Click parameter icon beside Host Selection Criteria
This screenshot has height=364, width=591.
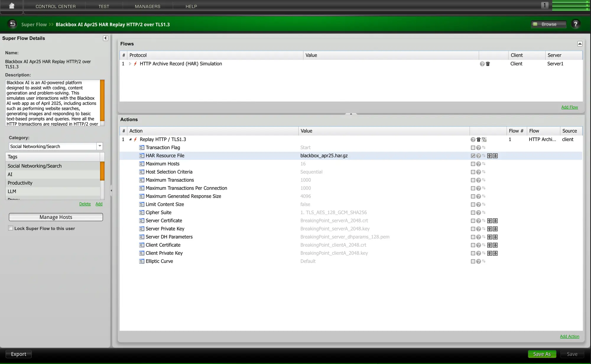pos(142,172)
